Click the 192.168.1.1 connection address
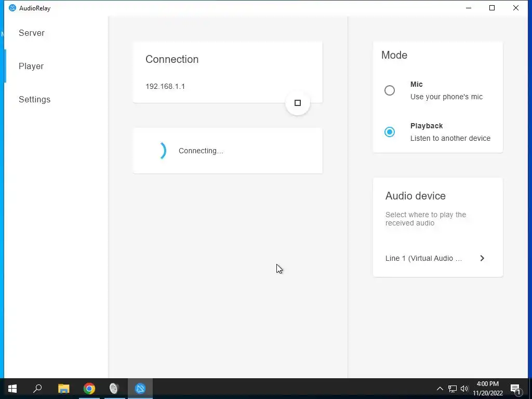The height and width of the screenshot is (399, 532). pos(165,86)
